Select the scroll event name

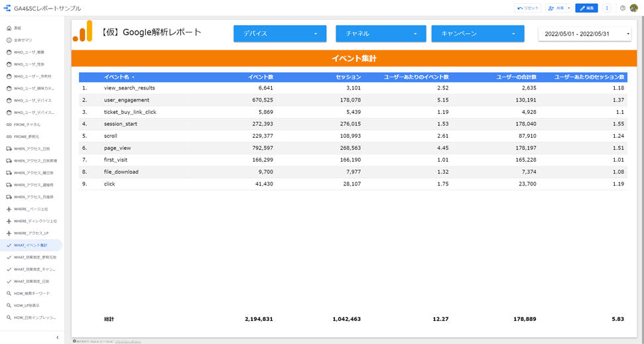tap(111, 136)
